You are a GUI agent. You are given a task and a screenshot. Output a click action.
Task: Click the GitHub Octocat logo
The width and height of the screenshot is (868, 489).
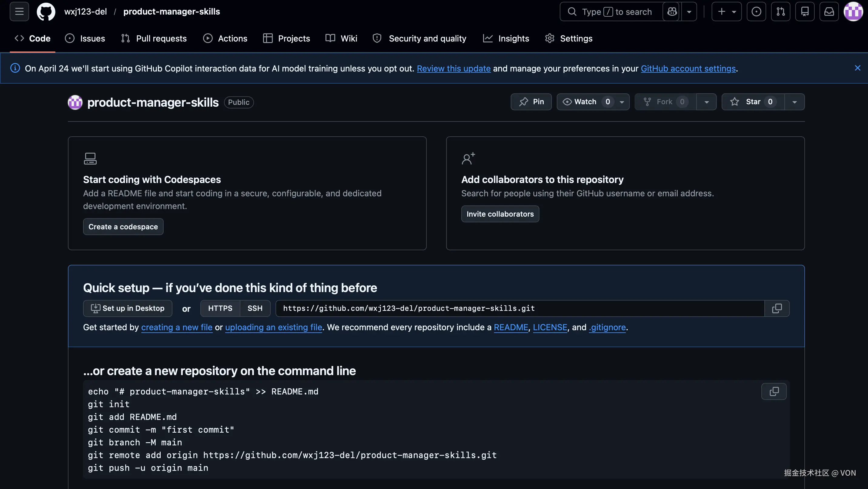point(46,12)
